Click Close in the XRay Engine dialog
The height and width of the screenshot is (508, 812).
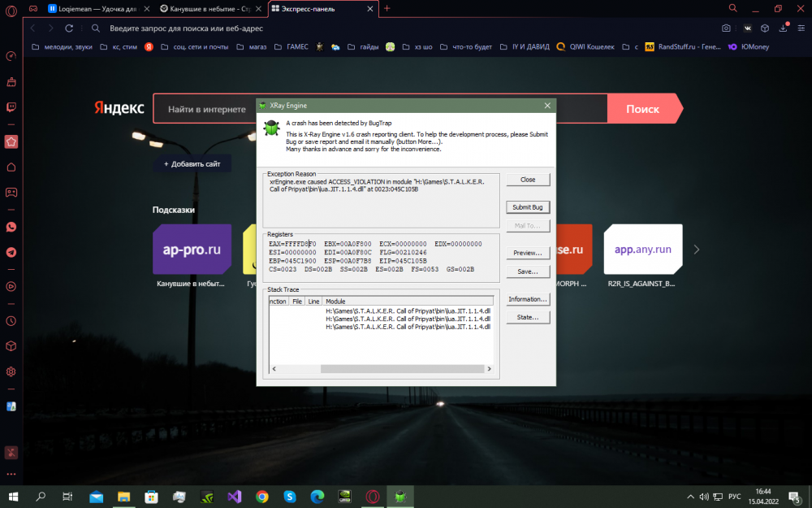(527, 179)
